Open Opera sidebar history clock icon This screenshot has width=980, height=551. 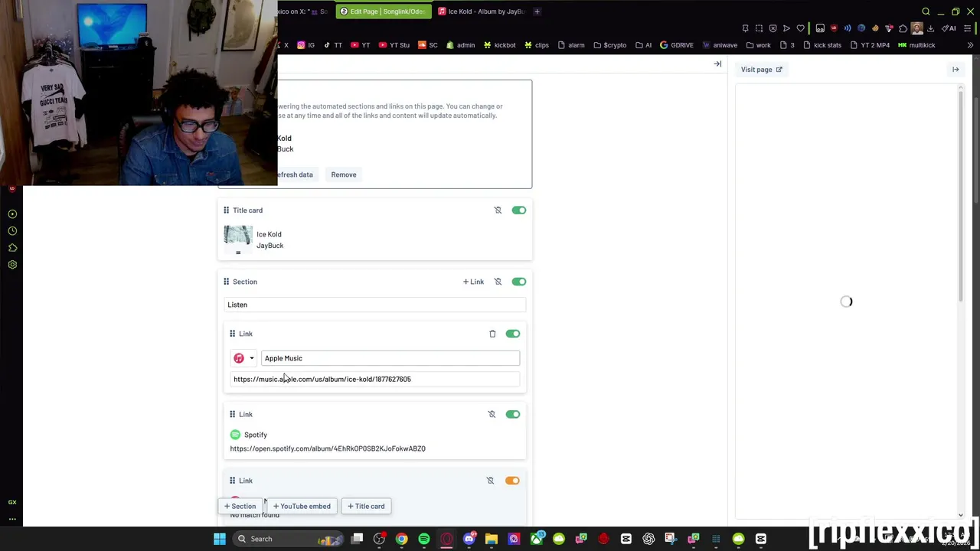pyautogui.click(x=12, y=231)
